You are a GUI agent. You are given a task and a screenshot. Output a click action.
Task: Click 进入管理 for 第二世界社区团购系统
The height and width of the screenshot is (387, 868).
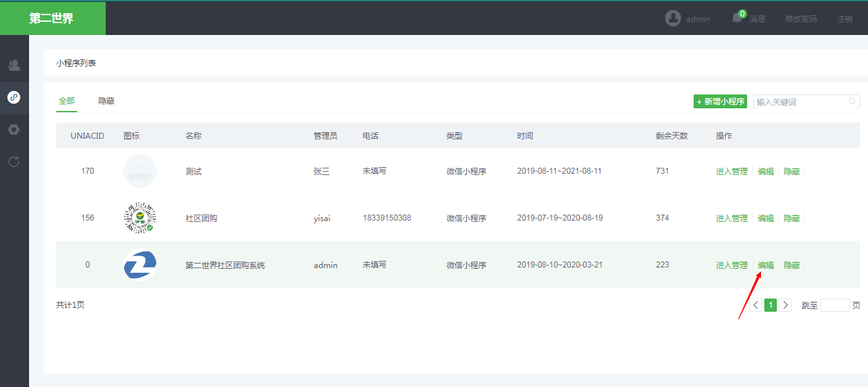732,265
